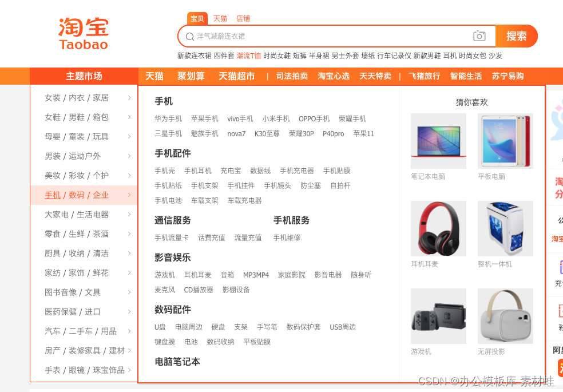Open the USB周边 link
563x392 pixels.
(343, 327)
